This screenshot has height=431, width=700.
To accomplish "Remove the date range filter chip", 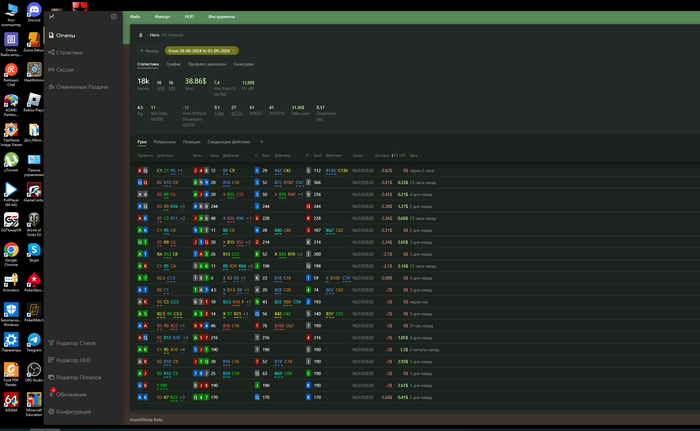I will click(233, 51).
